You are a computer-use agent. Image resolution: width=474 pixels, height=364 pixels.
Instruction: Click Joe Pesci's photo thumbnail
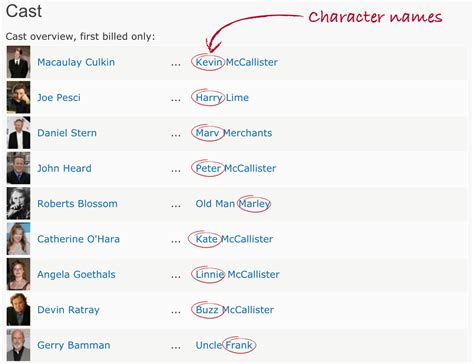[18, 97]
